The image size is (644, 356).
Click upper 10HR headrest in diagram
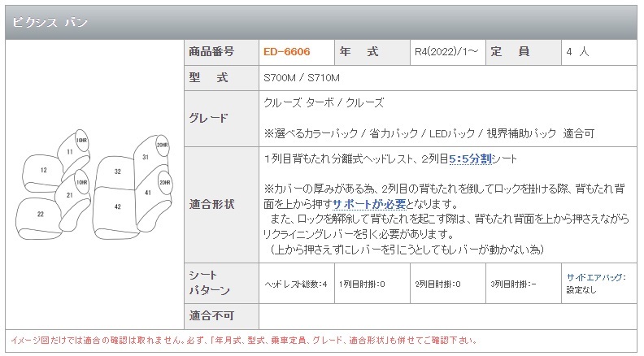[x=82, y=141]
